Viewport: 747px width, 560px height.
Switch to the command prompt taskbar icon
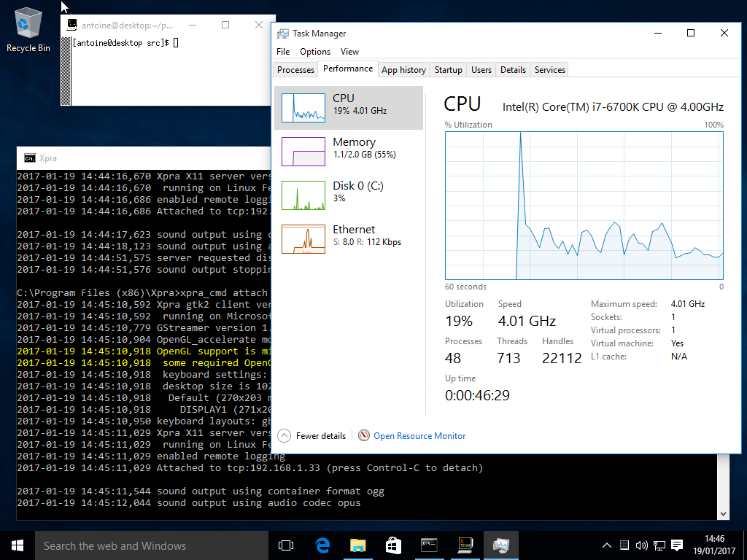(x=429, y=545)
